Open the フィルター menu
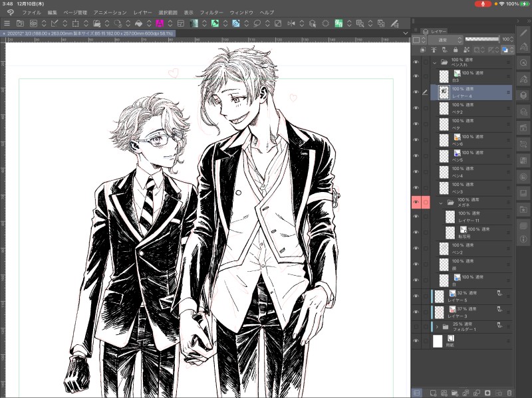532x398 pixels. coord(211,13)
